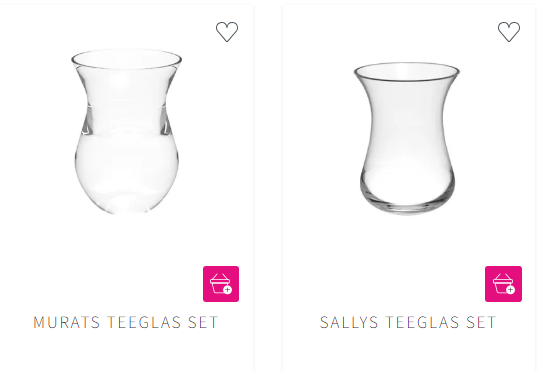Open the SALLYS TEEGLAS SET title link
This screenshot has width=548, height=371.
[x=408, y=322]
